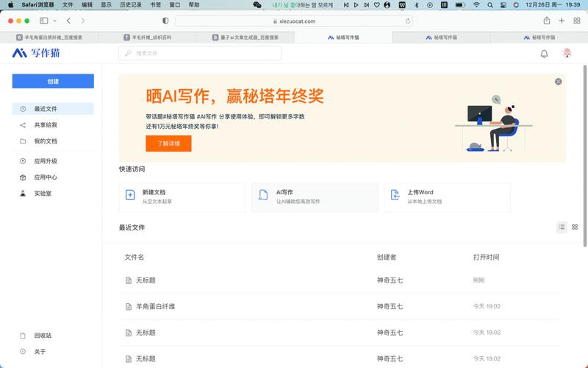
Task: Click the AI写作 quick access card
Action: tap(315, 197)
